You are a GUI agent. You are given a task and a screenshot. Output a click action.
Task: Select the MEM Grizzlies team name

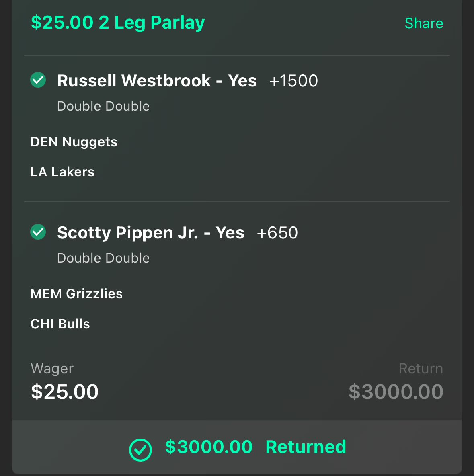(76, 294)
